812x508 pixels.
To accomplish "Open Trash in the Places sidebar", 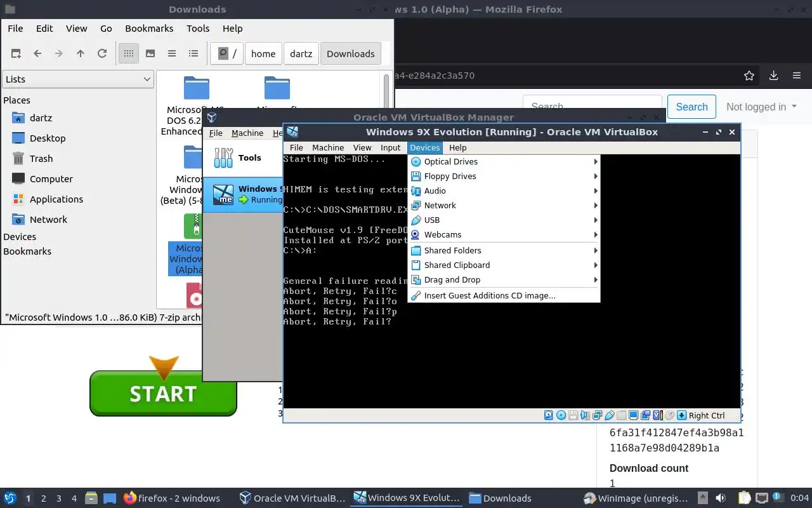I will (41, 159).
